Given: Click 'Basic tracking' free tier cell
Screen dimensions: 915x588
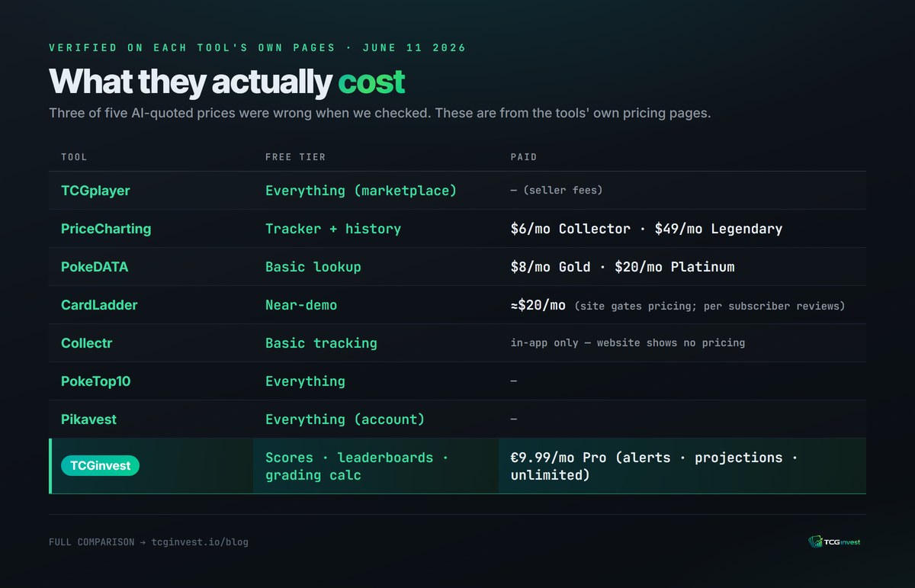Looking at the screenshot, I should [321, 343].
